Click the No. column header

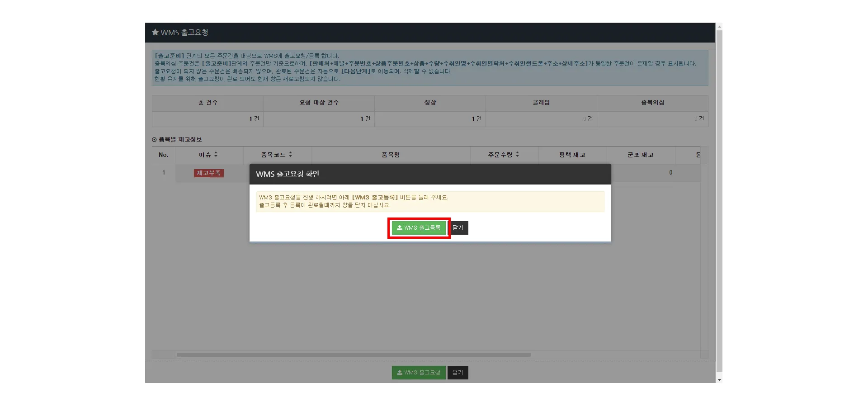[x=164, y=155]
